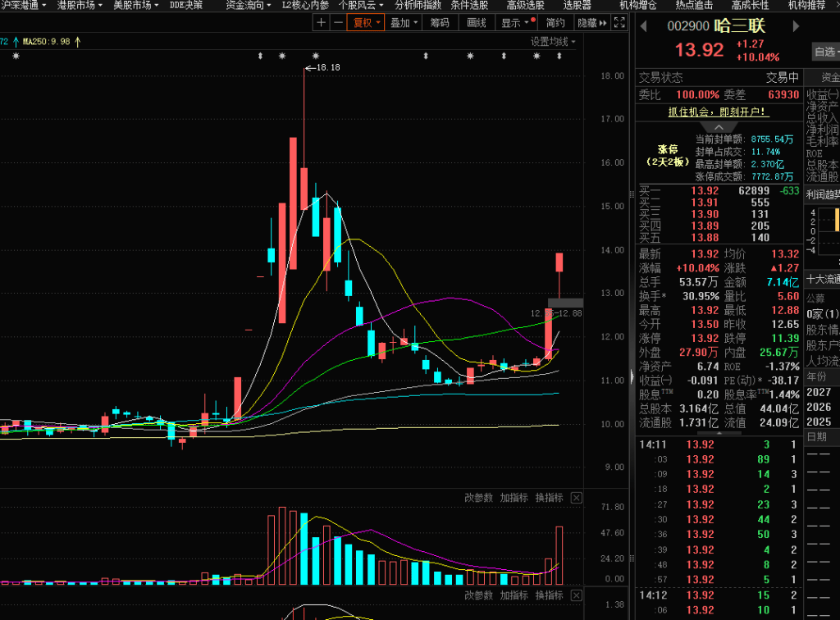The height and width of the screenshot is (620, 840).
Task: Open the 设置均线 moving average settings dropdown
Action: coord(553,42)
